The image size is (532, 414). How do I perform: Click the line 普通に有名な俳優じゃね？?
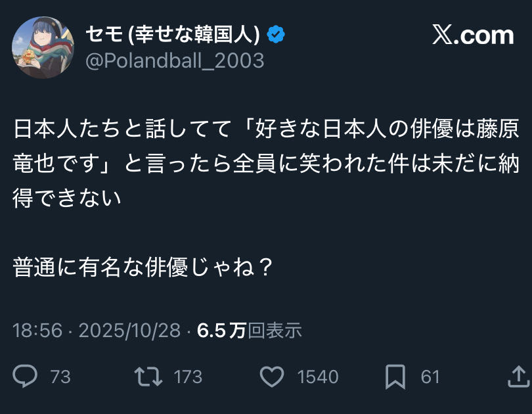click(x=143, y=267)
